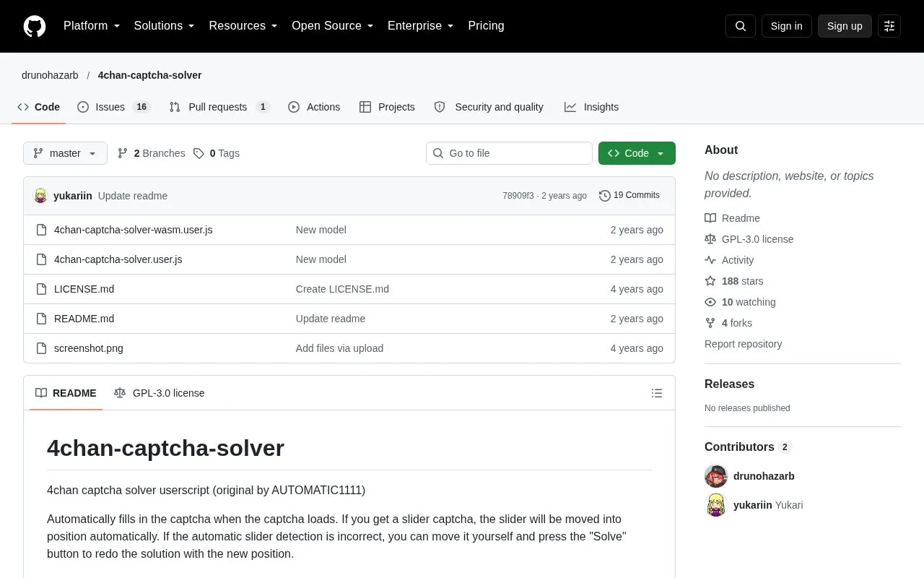Click the file icon for screenshot.png

pyautogui.click(x=41, y=348)
